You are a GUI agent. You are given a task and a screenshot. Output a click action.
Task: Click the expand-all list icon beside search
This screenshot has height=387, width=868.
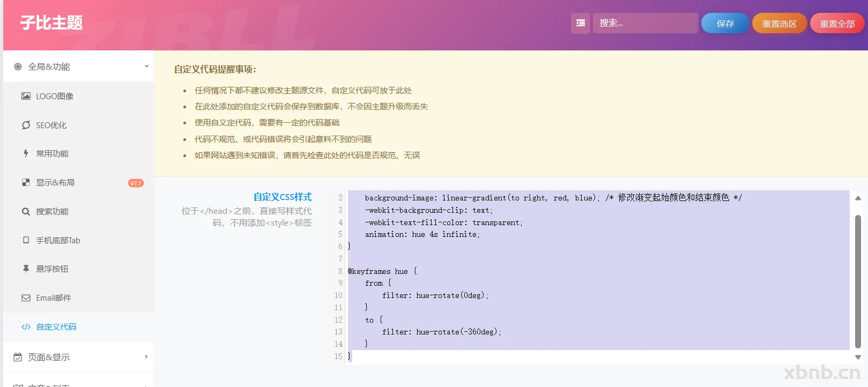click(580, 23)
